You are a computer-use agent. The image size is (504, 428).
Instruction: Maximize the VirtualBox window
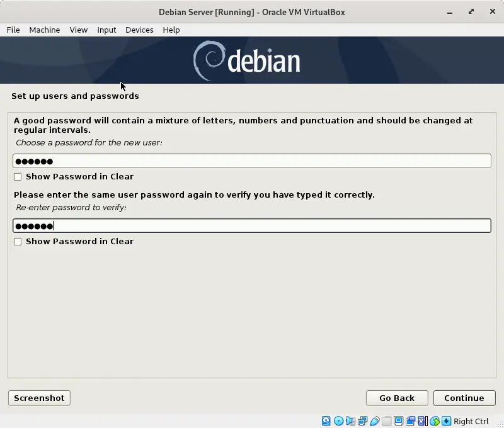[471, 12]
